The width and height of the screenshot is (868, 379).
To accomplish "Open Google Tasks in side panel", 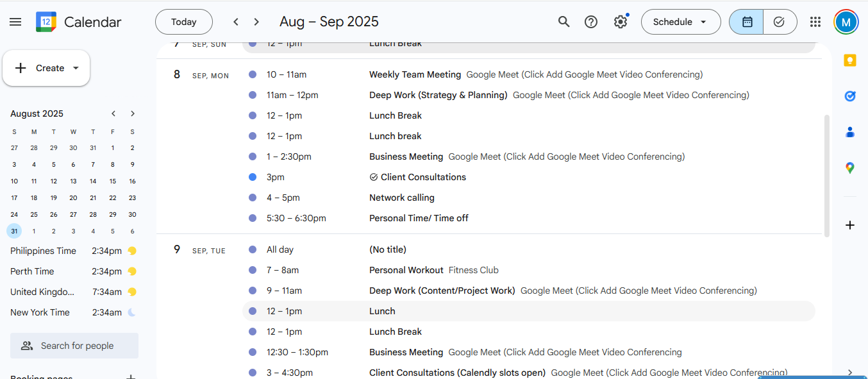I will (850, 96).
